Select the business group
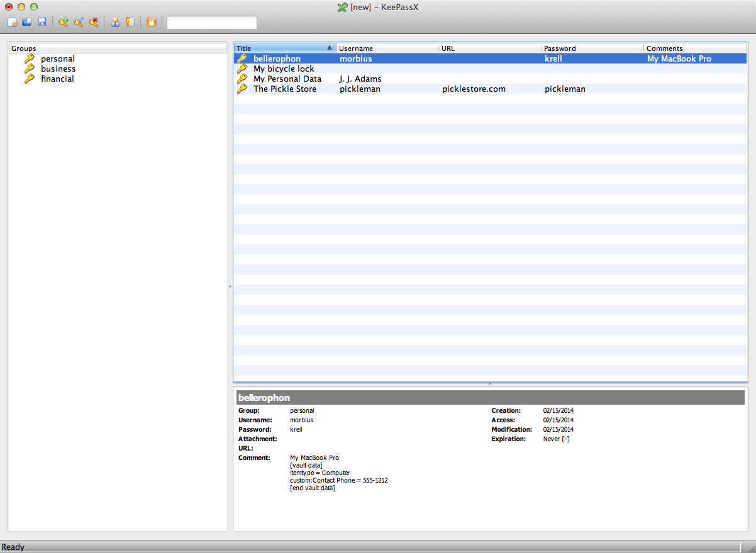Viewport: 756px width, 553px height. click(58, 69)
